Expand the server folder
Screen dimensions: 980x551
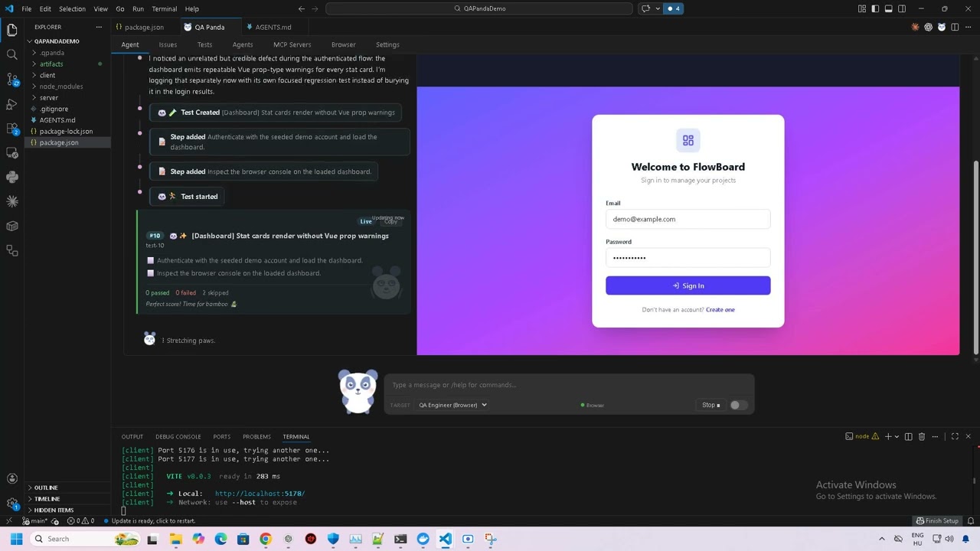(x=49, y=98)
